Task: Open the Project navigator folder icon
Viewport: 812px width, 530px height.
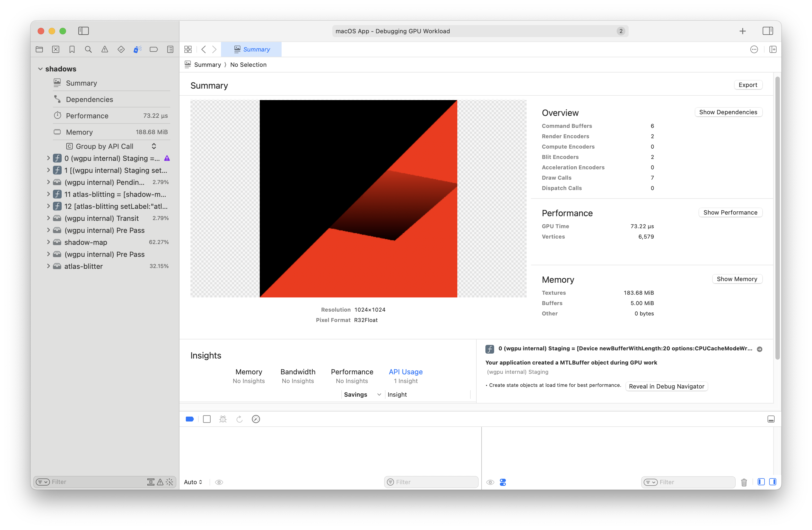Action: pyautogui.click(x=39, y=49)
